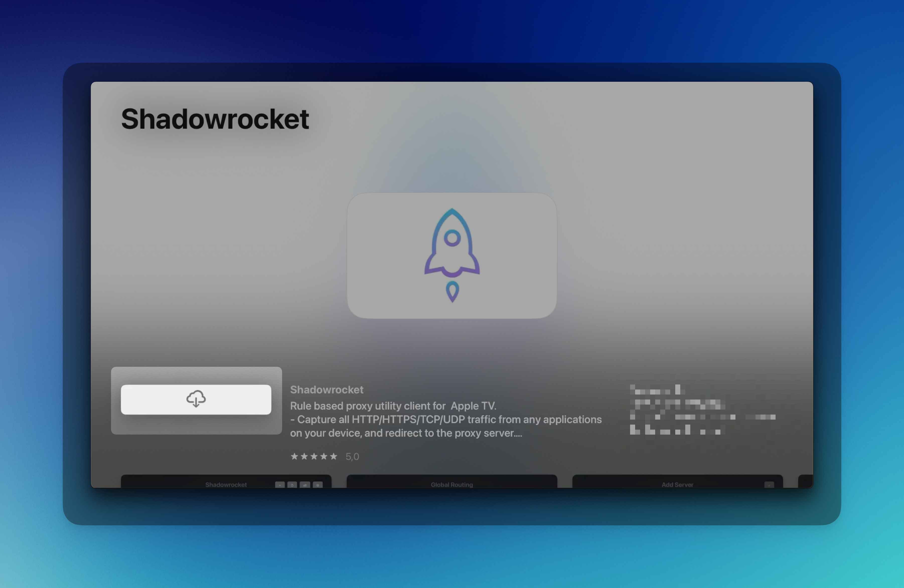Click the second icon in the Shadowrocket screenshot header

[292, 485]
